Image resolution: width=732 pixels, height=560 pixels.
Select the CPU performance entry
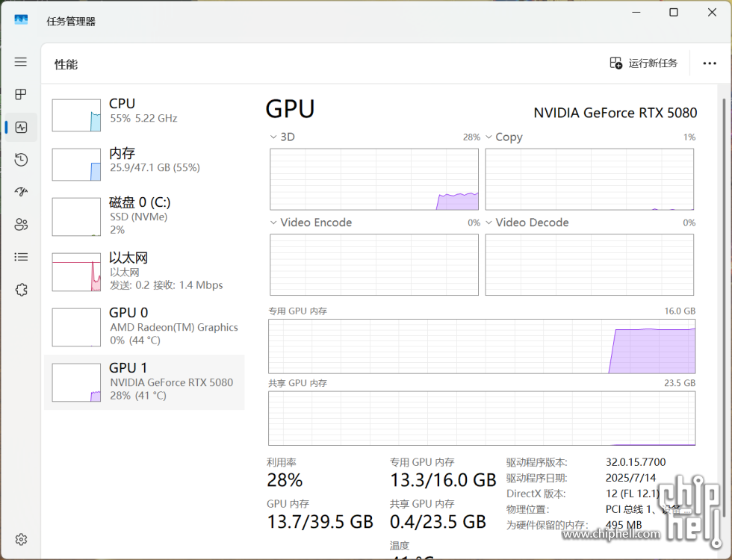[144, 115]
